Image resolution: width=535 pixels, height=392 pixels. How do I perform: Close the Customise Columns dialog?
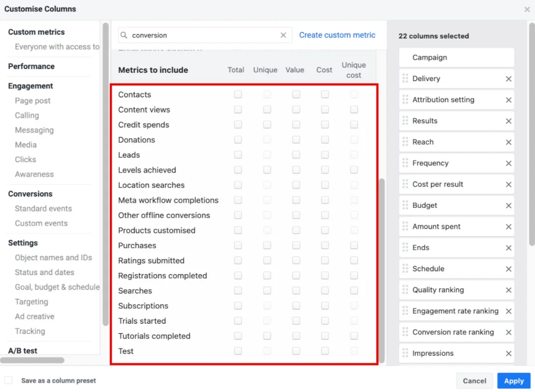(x=527, y=9)
